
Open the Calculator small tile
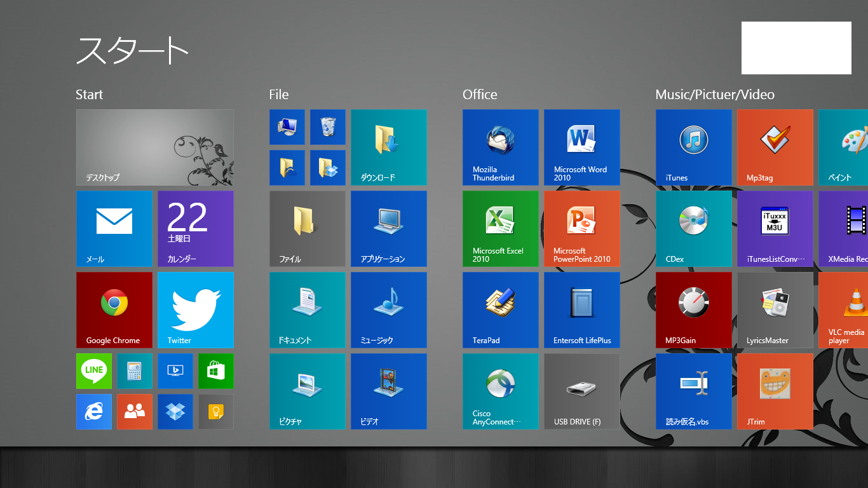click(x=135, y=371)
